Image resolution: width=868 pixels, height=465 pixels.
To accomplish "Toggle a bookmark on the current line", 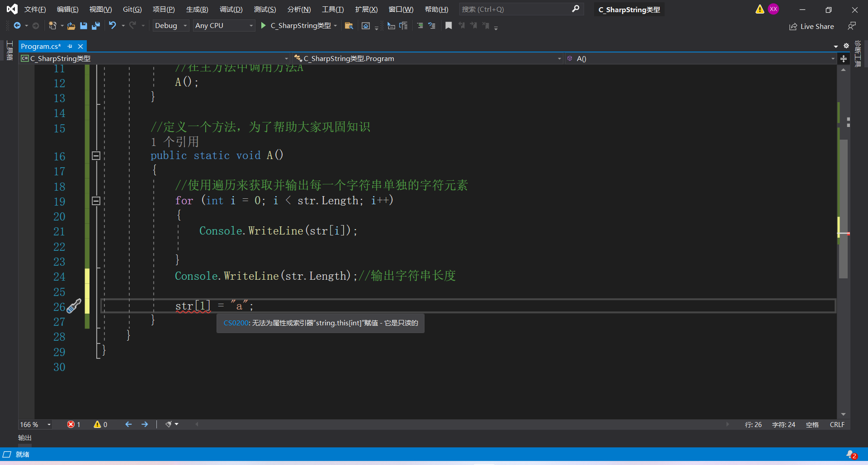I will tap(448, 26).
